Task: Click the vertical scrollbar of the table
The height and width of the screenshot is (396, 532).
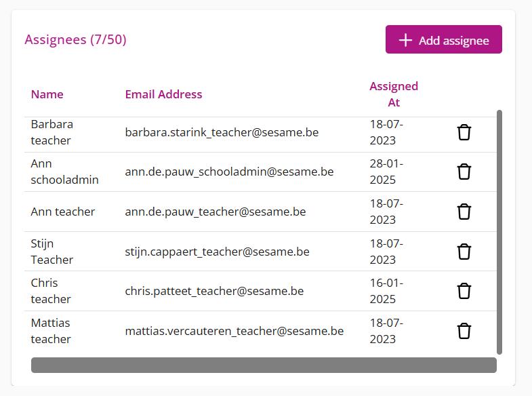Action: pos(499,232)
